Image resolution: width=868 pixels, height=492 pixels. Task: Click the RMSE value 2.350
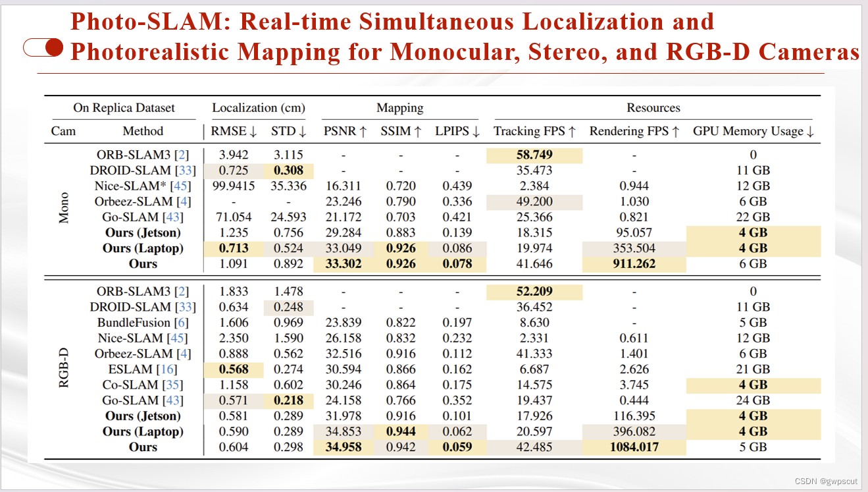pyautogui.click(x=234, y=339)
